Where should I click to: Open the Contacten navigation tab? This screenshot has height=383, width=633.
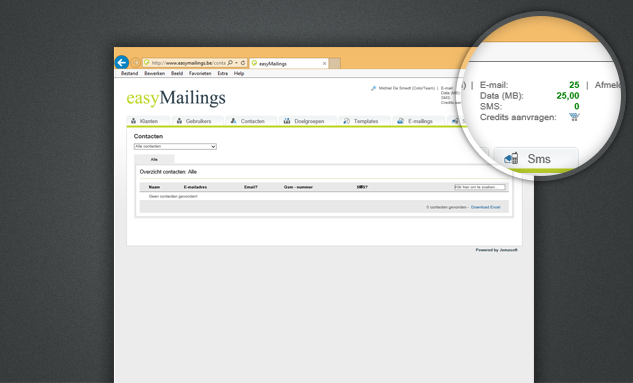251,121
